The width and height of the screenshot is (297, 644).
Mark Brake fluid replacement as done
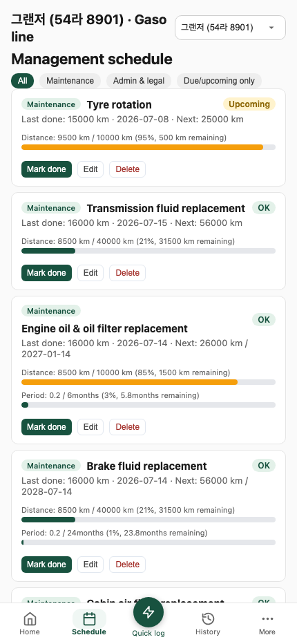pyautogui.click(x=46, y=565)
